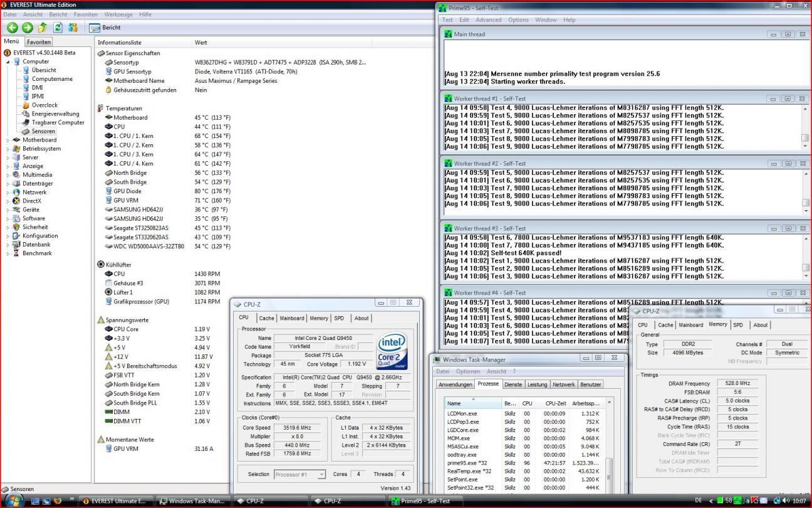The image size is (812, 508).
Task: Go up one level with folder-arrow icon
Action: (43, 28)
